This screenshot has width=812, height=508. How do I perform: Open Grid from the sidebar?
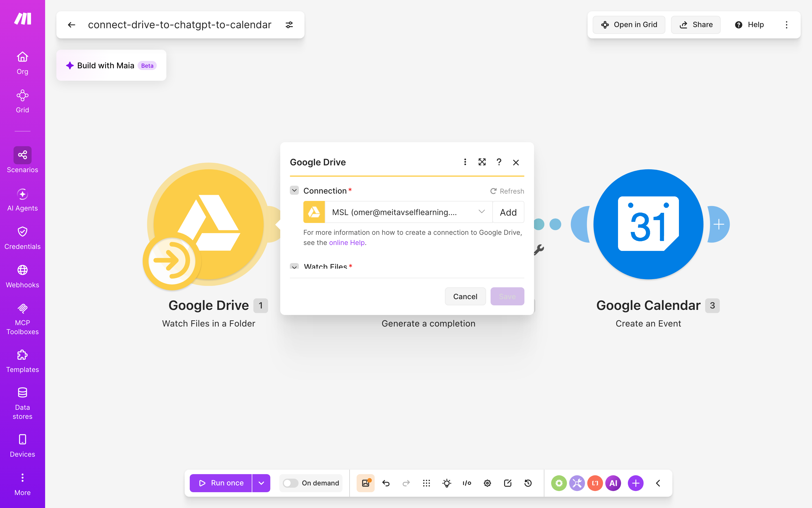click(23, 102)
